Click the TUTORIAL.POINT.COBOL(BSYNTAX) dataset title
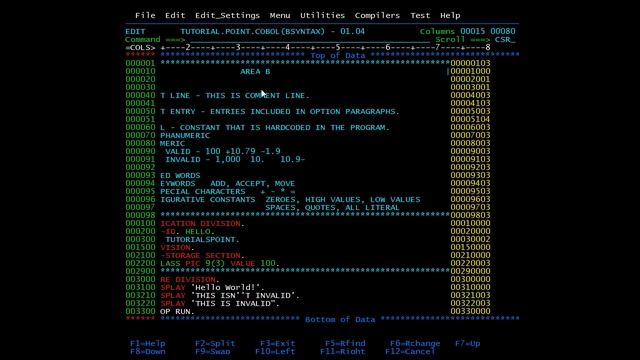The height and width of the screenshot is (360, 640). pyautogui.click(x=252, y=31)
